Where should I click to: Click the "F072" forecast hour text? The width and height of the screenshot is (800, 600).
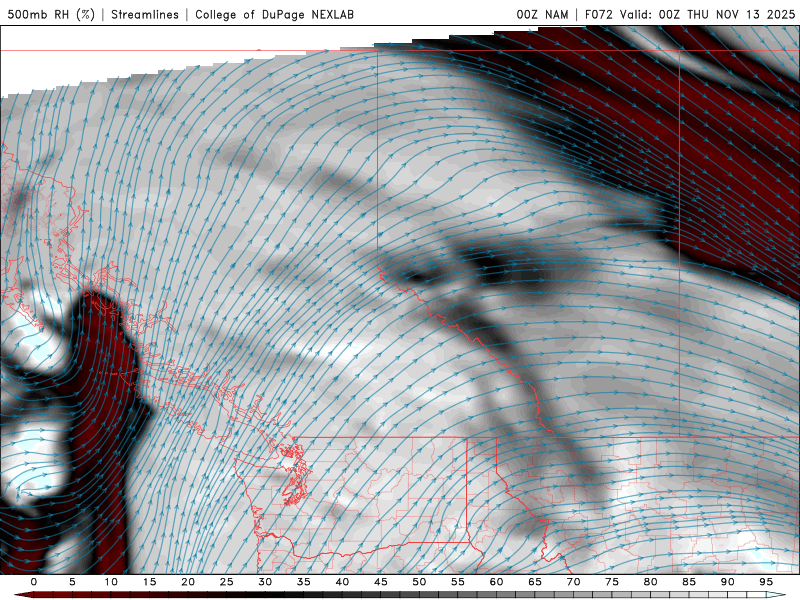click(x=598, y=14)
